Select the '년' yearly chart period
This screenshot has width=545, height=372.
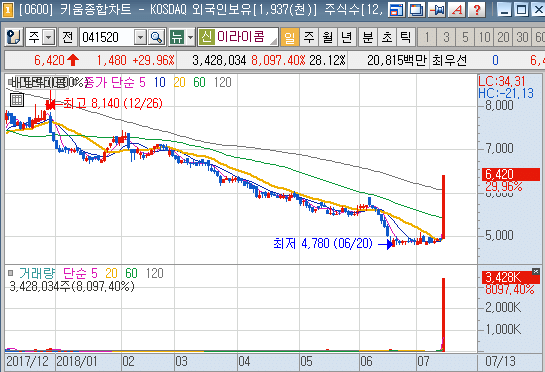click(347, 37)
